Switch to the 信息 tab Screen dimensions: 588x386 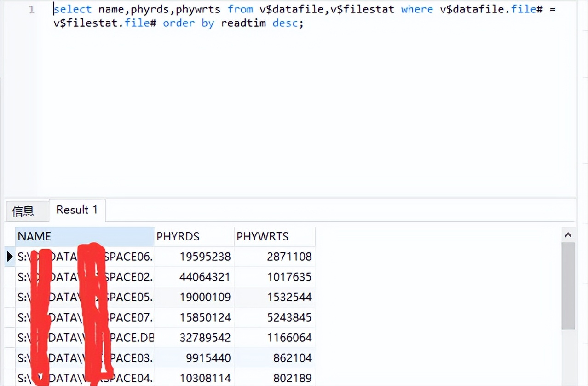click(23, 211)
